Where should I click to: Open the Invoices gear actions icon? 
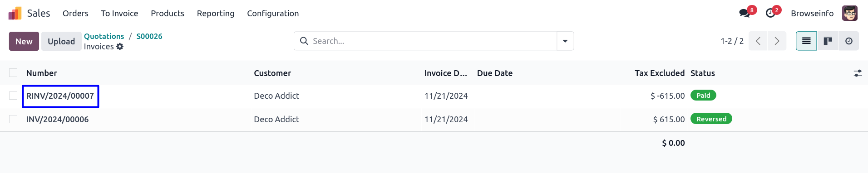point(120,47)
